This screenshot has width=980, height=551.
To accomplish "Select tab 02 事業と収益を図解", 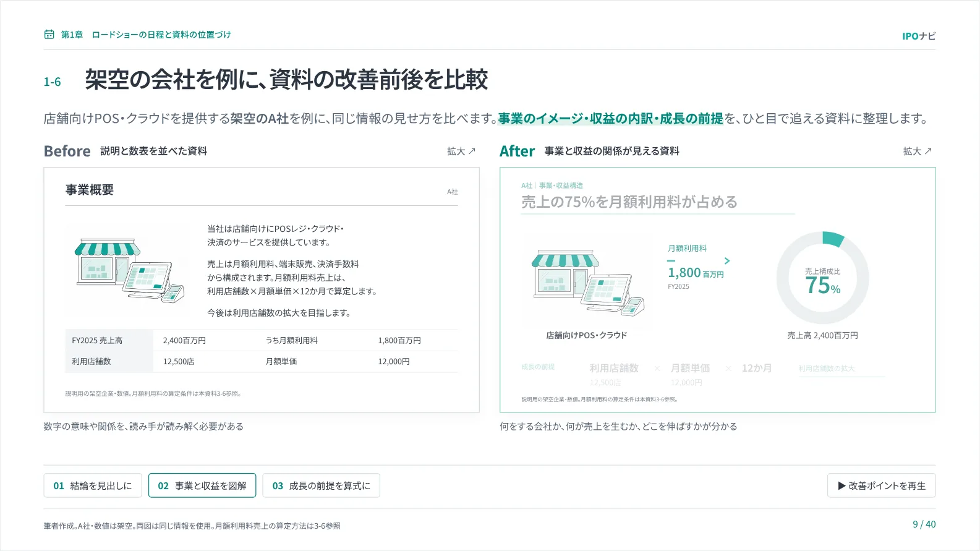I will click(202, 485).
